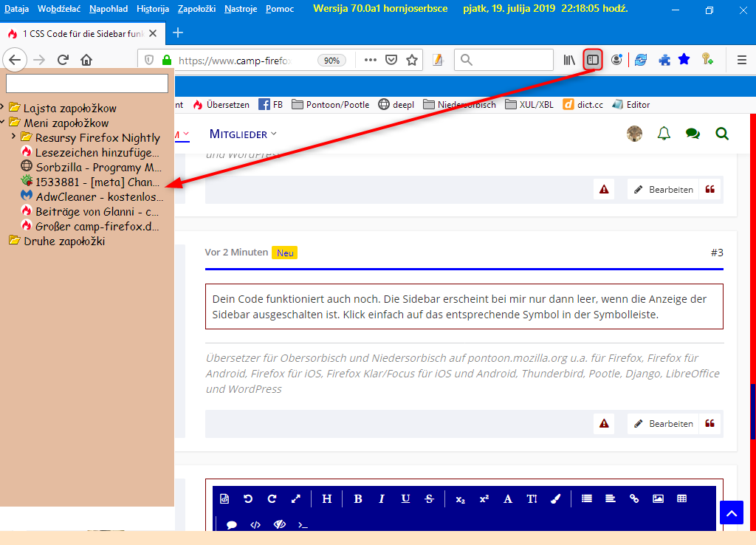The height and width of the screenshot is (545, 756).
Task: Insert a link in the editor
Action: [x=634, y=498]
